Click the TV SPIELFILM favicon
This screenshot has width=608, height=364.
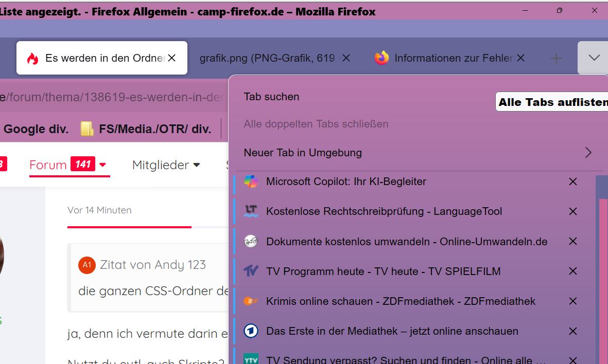[x=251, y=270]
